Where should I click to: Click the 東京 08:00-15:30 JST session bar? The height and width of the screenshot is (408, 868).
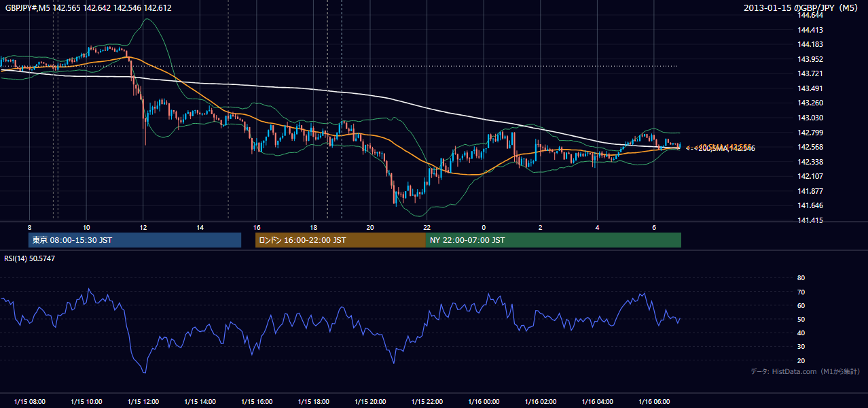135,240
